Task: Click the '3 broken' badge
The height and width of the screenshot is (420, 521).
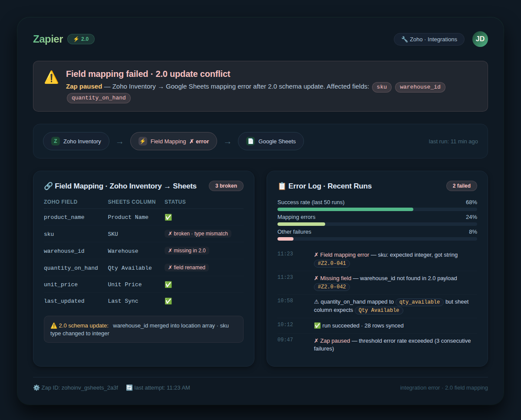Action: pyautogui.click(x=226, y=186)
